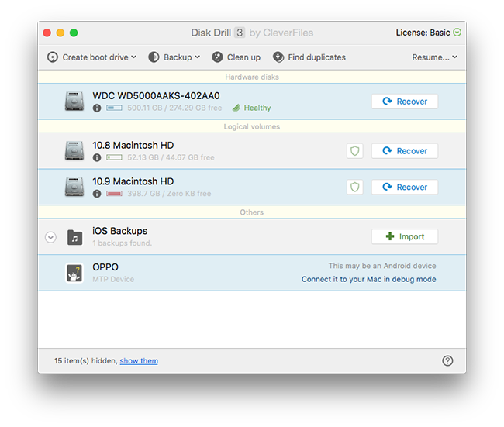Screen dimensions: 504x427
Task: Click the WDC hard drive icon
Action: pos(74,102)
